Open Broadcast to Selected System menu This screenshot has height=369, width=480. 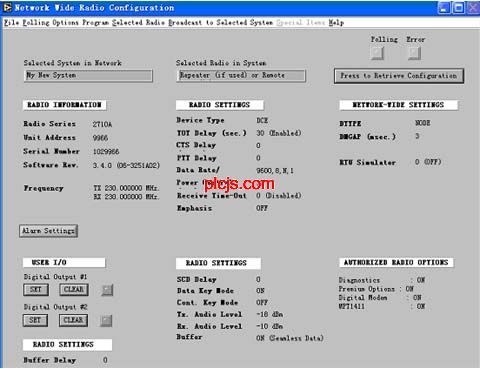pyautogui.click(x=220, y=23)
